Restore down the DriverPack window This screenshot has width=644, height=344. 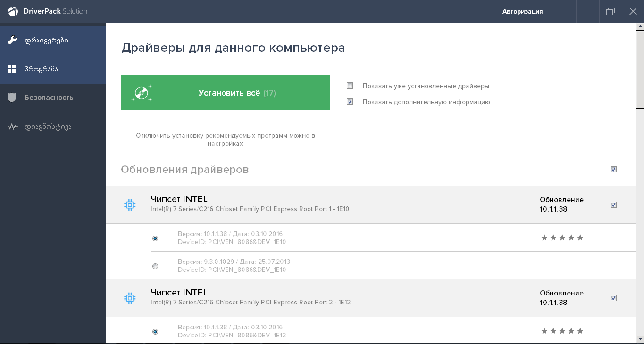pos(611,11)
